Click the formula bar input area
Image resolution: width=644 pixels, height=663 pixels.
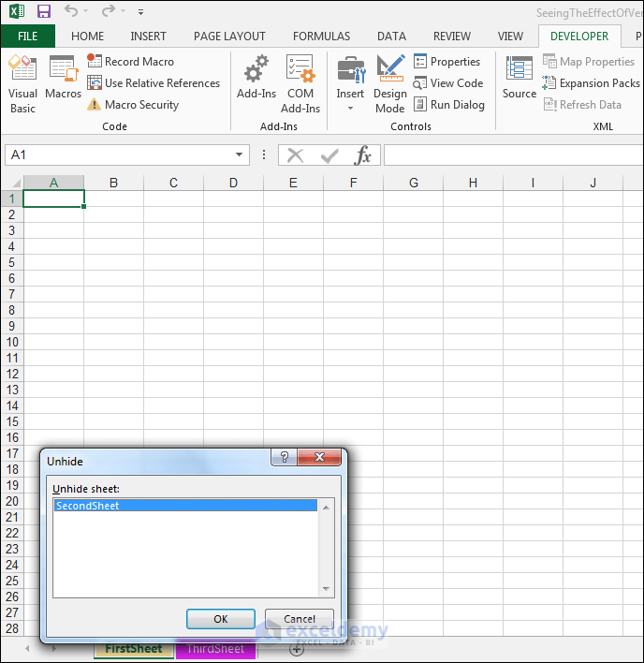[514, 155]
